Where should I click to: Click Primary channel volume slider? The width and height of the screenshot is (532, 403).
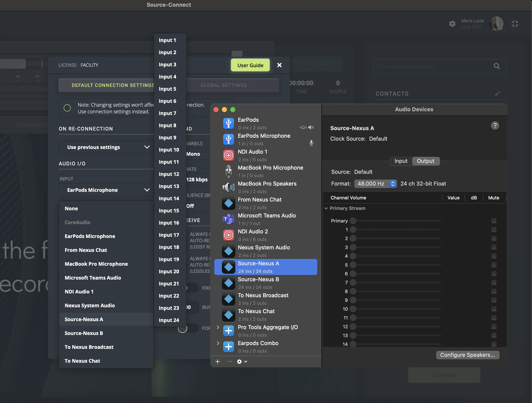point(396,221)
